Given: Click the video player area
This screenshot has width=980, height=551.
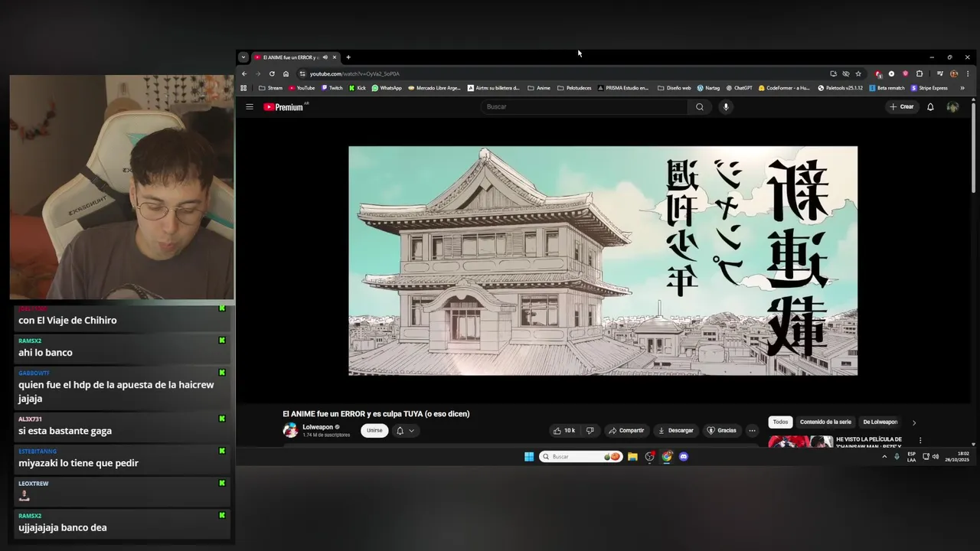Looking at the screenshot, I should [x=603, y=260].
